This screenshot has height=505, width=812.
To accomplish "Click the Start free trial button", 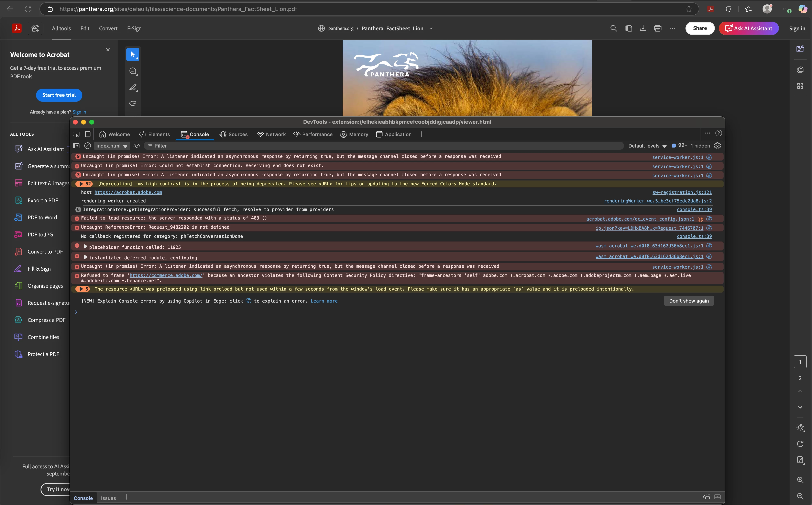I will [x=59, y=95].
